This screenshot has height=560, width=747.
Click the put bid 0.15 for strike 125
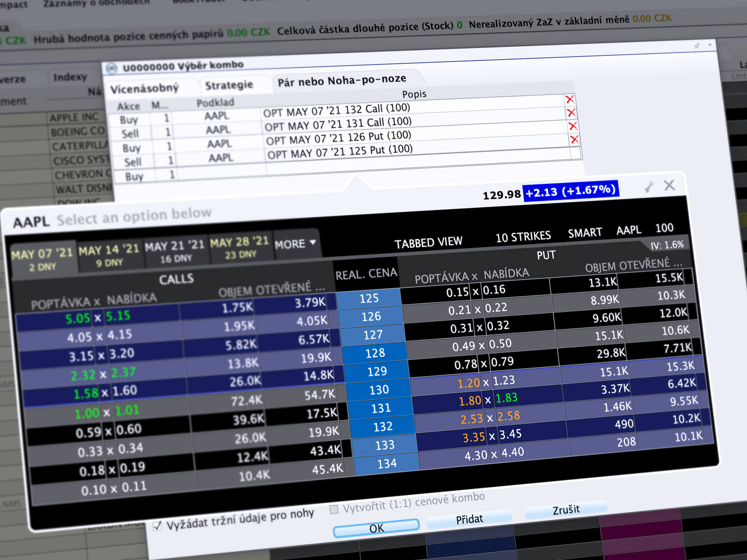458,292
